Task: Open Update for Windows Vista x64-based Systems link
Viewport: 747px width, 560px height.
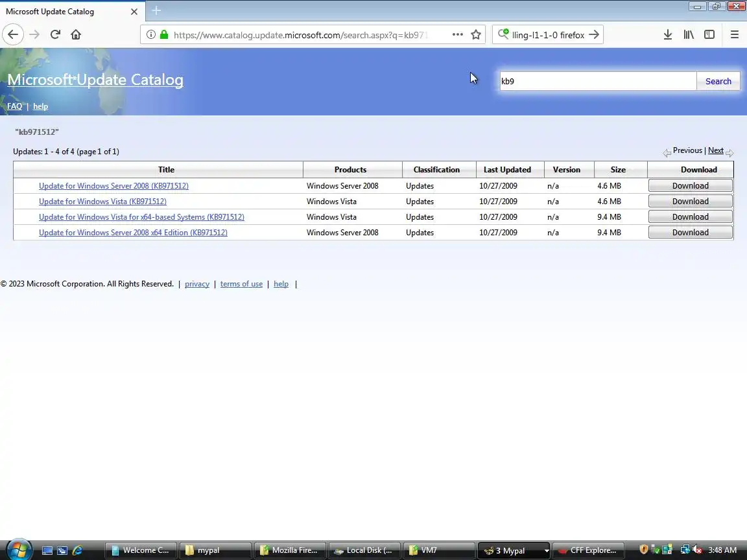Action: 141,216
